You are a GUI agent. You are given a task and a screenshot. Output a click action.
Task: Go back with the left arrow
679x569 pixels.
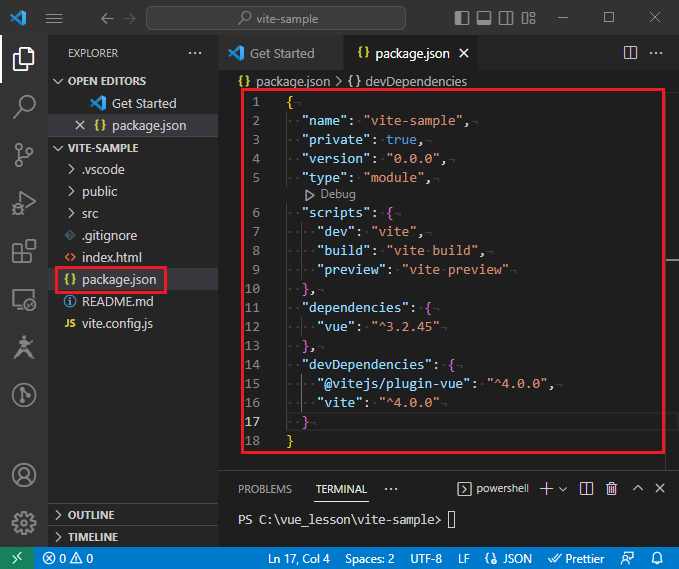(x=107, y=19)
